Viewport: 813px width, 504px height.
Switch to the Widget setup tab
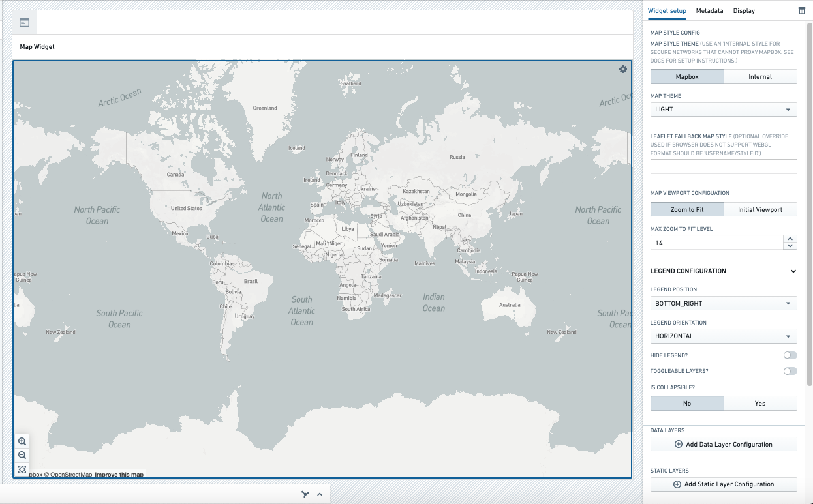(667, 10)
